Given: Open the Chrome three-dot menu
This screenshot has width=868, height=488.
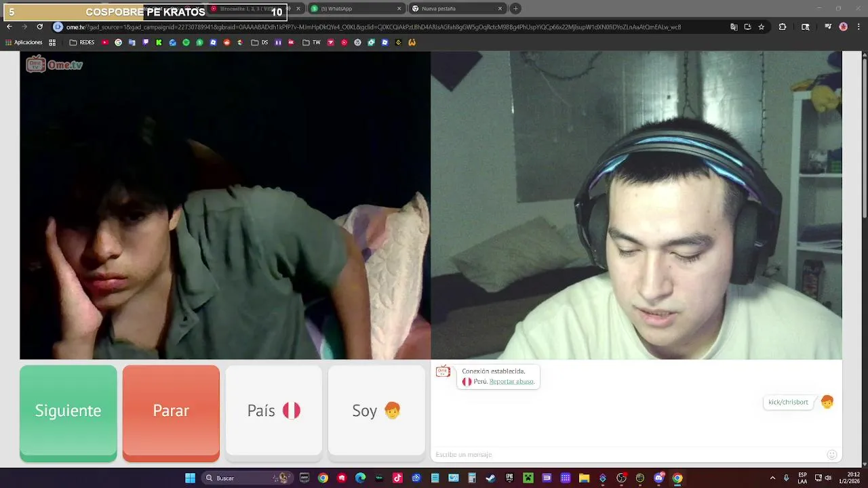Looking at the screenshot, I should click(x=857, y=27).
